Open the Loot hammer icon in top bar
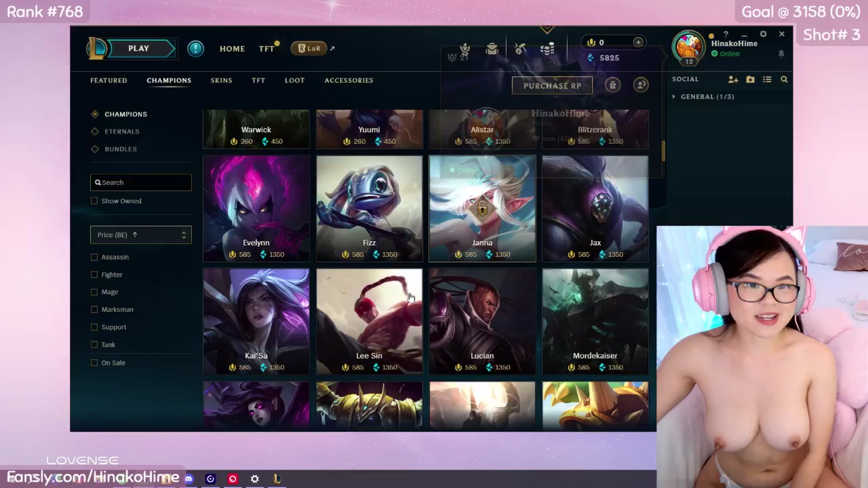The height and width of the screenshot is (488, 868). (520, 48)
